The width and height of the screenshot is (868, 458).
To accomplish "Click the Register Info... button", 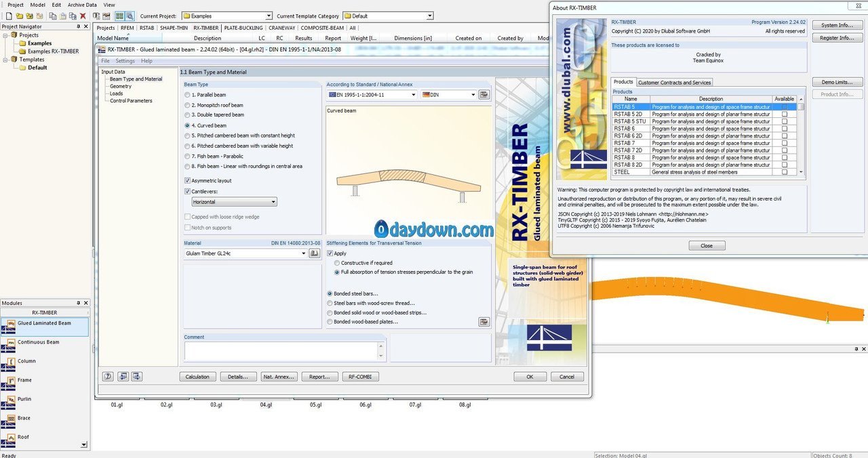I will point(837,38).
